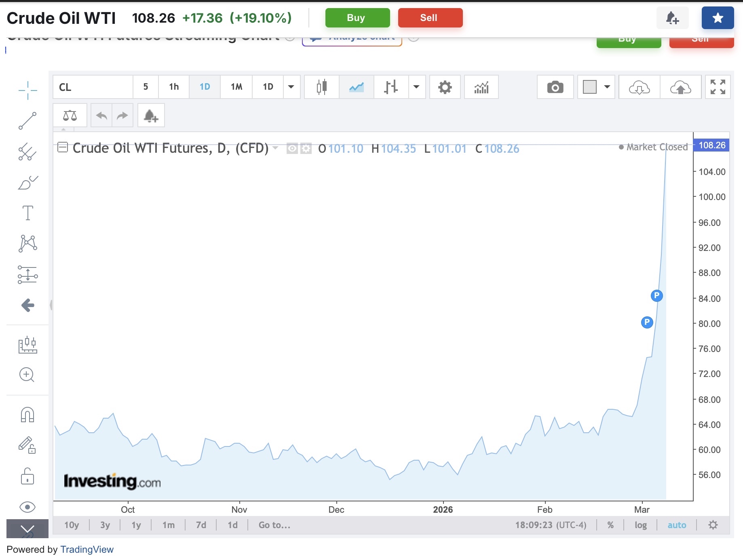
Task: Take a chart snapshot with camera icon
Action: point(555,87)
